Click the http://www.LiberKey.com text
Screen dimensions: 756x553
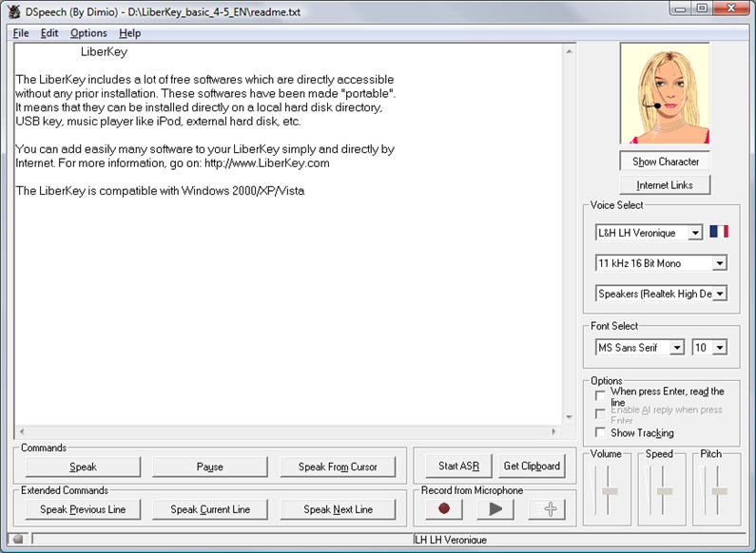click(267, 162)
